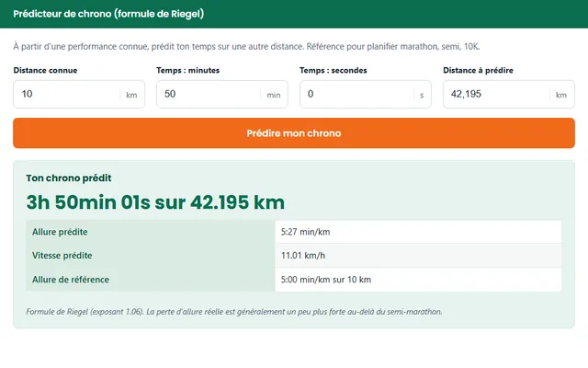Screen dimensions: 588x368
Task: Select the 5:00 min/km sur 10 km value
Action: tap(326, 280)
